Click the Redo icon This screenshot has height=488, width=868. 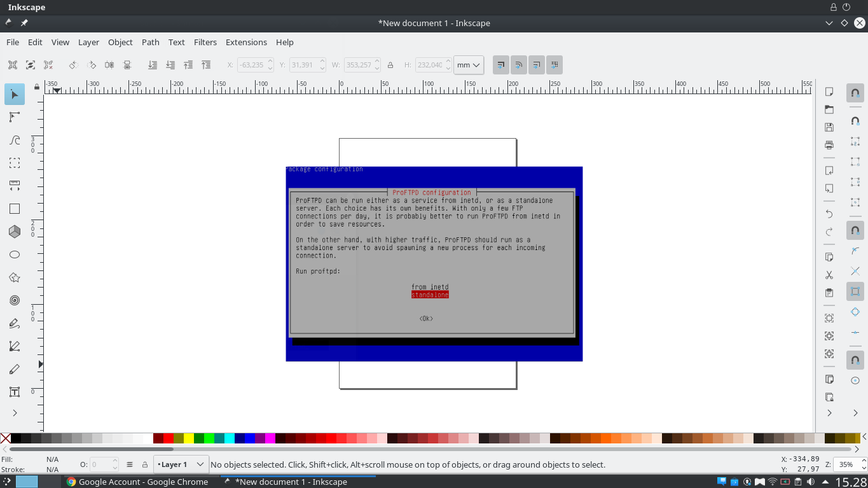pyautogui.click(x=829, y=232)
